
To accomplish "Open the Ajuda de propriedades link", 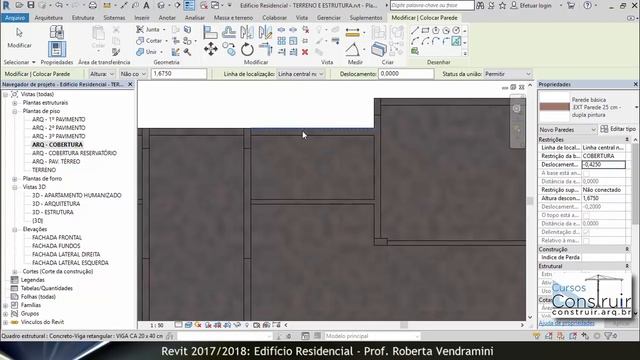I will 567,323.
